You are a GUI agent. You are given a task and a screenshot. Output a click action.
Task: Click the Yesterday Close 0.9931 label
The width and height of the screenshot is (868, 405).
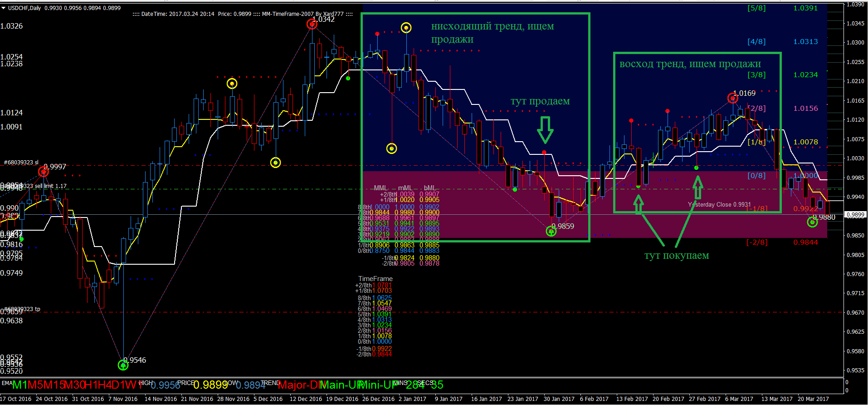tap(719, 205)
